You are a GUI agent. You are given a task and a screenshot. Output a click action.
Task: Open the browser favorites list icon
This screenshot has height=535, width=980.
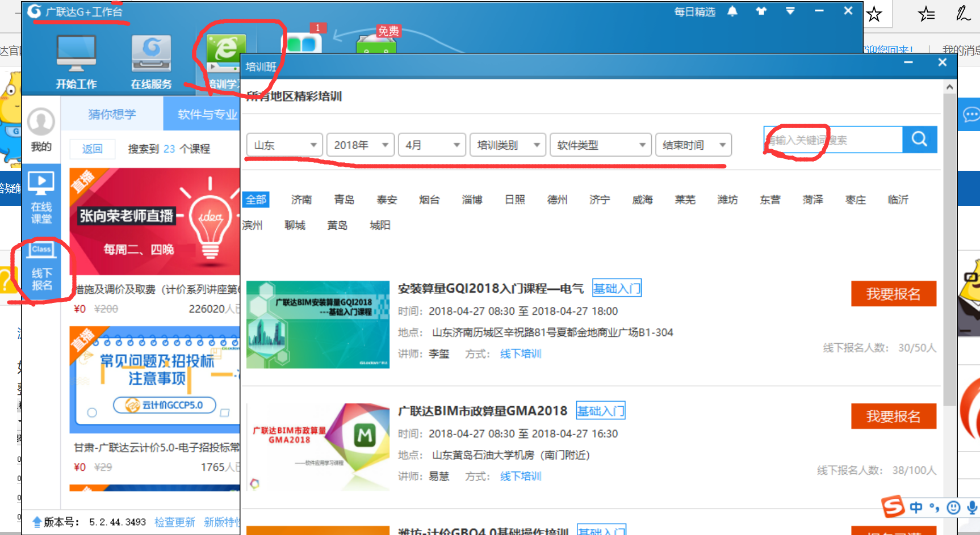[x=926, y=14]
